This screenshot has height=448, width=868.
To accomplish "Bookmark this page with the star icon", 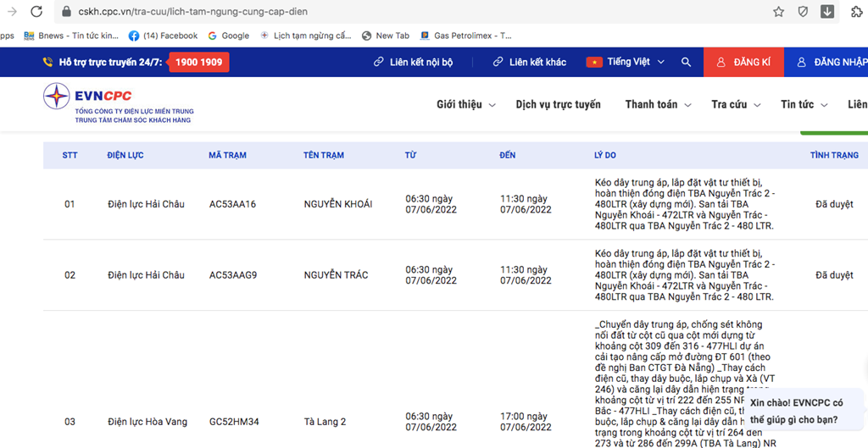I will coord(778,12).
